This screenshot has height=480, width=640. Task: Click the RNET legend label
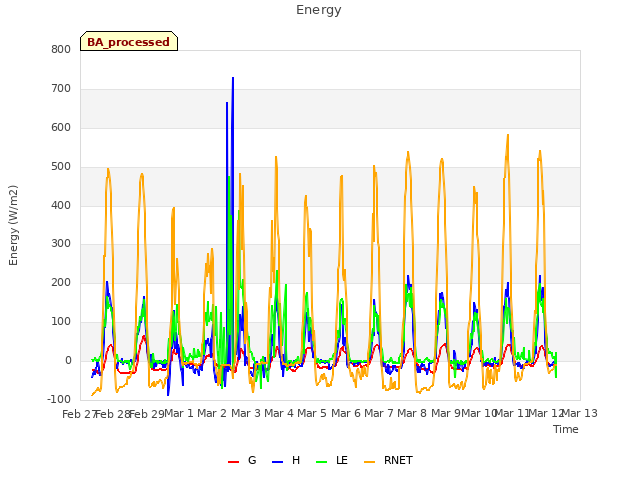point(398,460)
